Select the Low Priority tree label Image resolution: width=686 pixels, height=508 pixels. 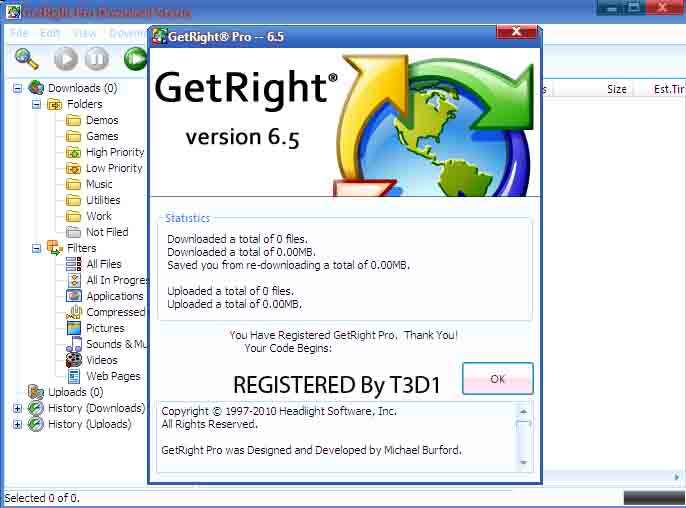coord(114,168)
